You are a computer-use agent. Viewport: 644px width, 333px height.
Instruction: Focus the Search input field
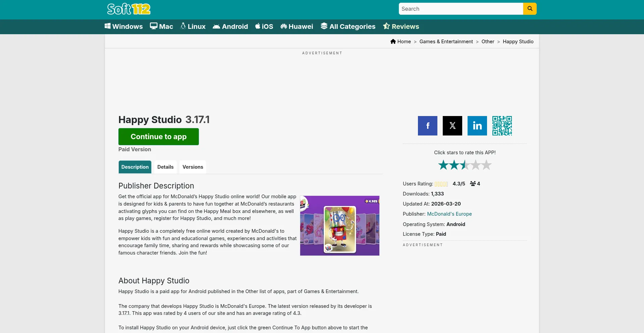point(461,9)
